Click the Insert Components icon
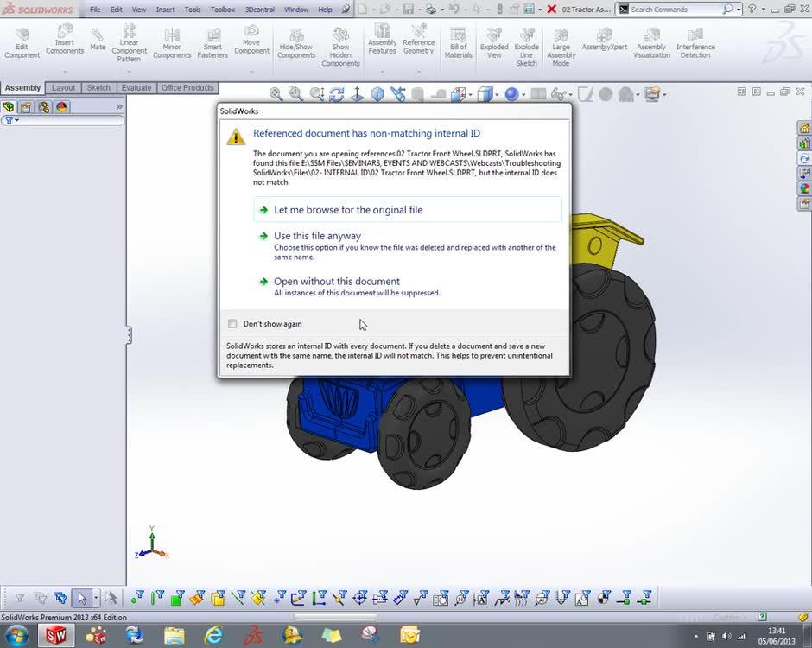 pos(65,39)
